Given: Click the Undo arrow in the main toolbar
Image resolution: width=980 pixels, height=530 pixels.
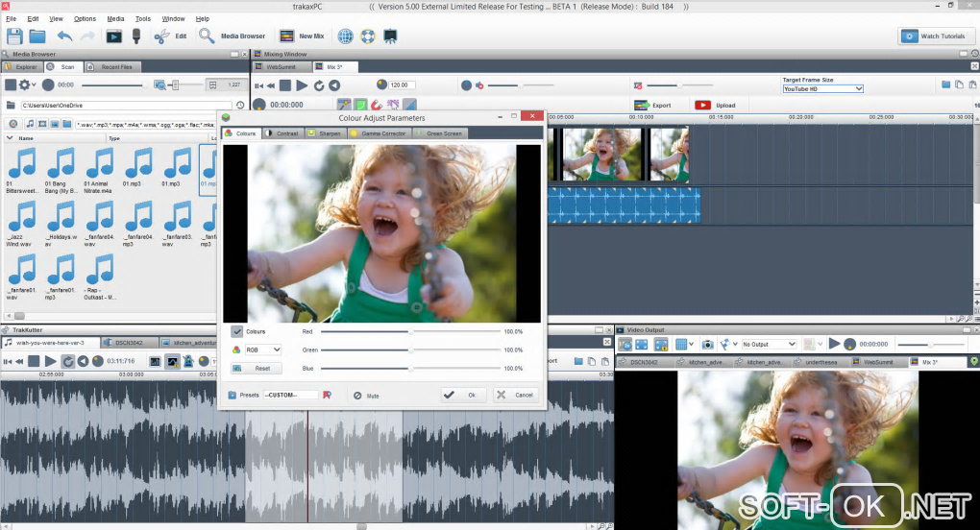Looking at the screenshot, I should [x=65, y=36].
